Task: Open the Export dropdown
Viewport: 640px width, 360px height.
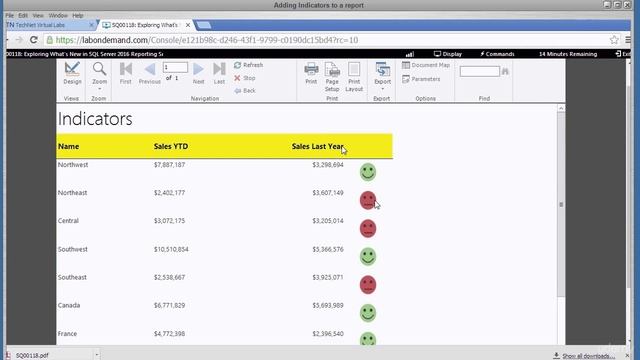Action: coord(382,76)
